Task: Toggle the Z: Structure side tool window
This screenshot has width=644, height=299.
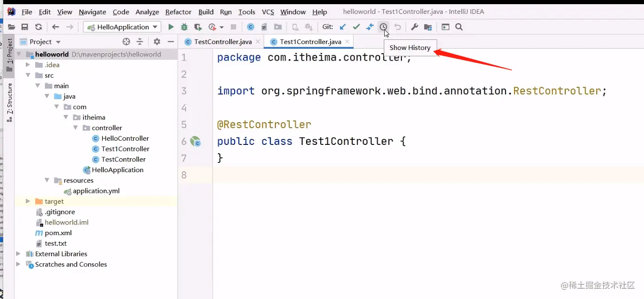Action: tap(9, 102)
